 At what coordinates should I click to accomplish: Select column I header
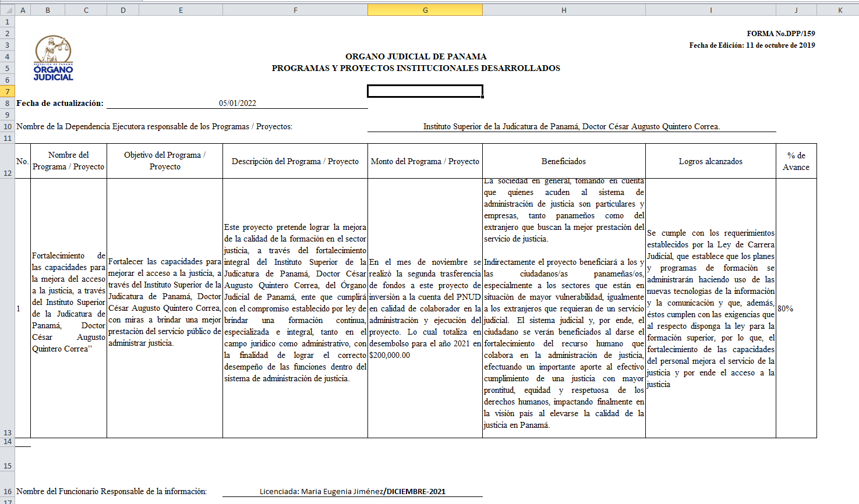tap(710, 10)
